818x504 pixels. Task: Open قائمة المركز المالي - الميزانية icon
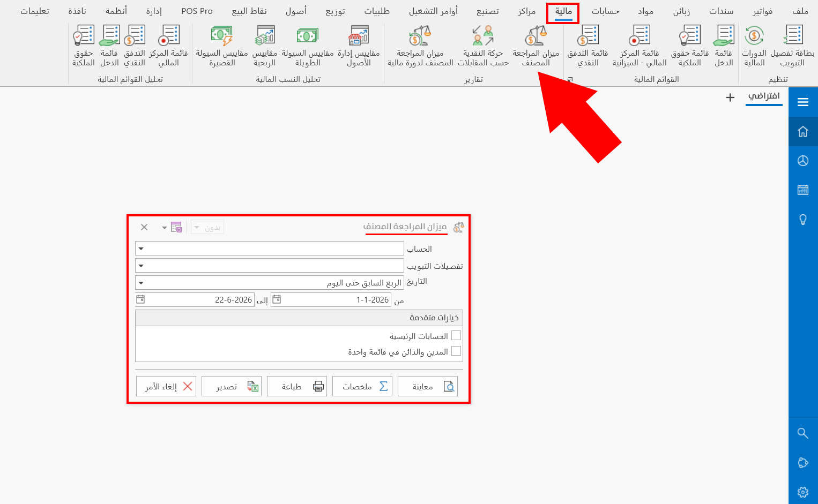tap(639, 46)
